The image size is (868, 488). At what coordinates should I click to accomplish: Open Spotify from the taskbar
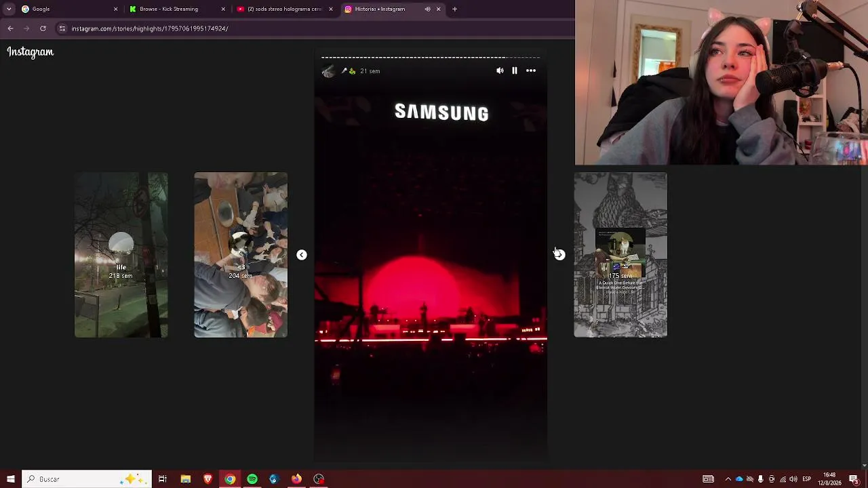pos(252,479)
